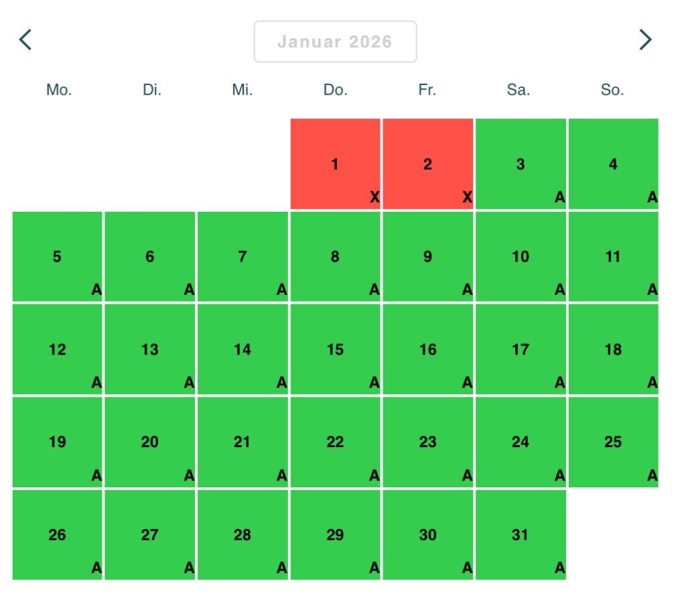Choose Sunday January 25
The width and height of the screenshot is (686, 616).
click(613, 442)
